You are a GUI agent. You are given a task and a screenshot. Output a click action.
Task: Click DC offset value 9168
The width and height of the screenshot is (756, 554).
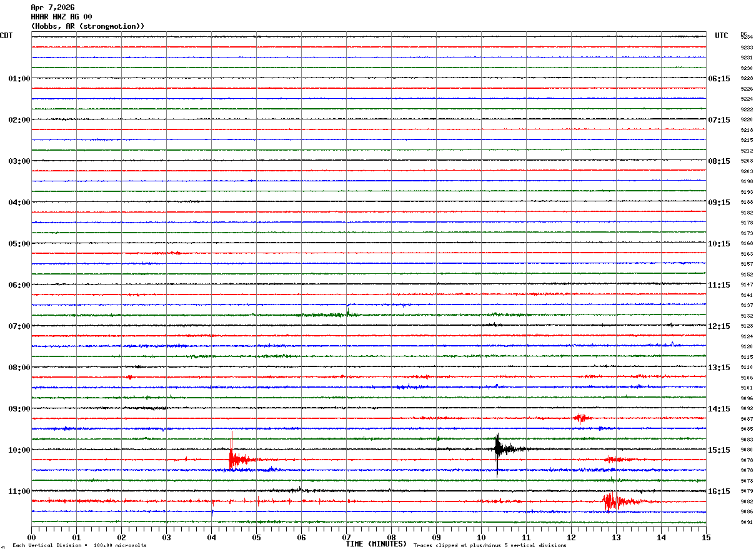(747, 244)
